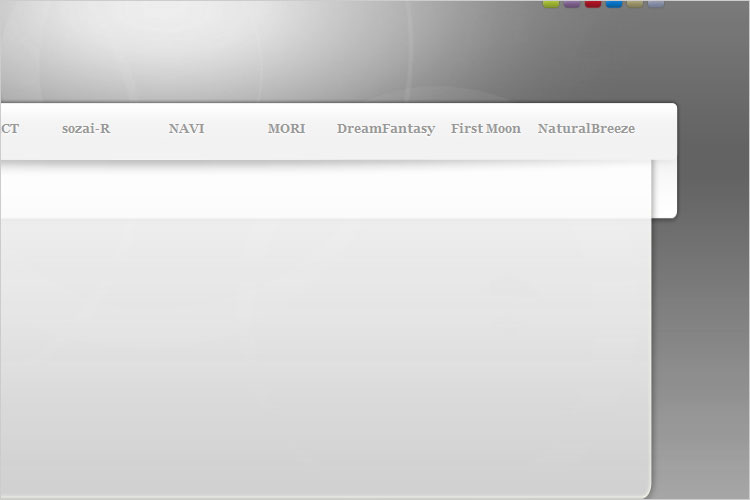Select the NaturalBreeze navigation link
Viewport: 750px width, 500px height.
tap(586, 129)
